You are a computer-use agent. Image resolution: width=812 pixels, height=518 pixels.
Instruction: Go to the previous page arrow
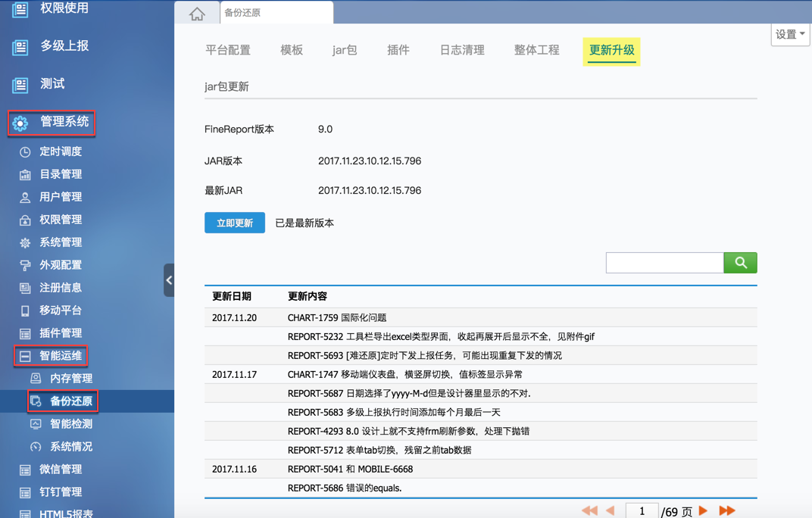tap(610, 510)
